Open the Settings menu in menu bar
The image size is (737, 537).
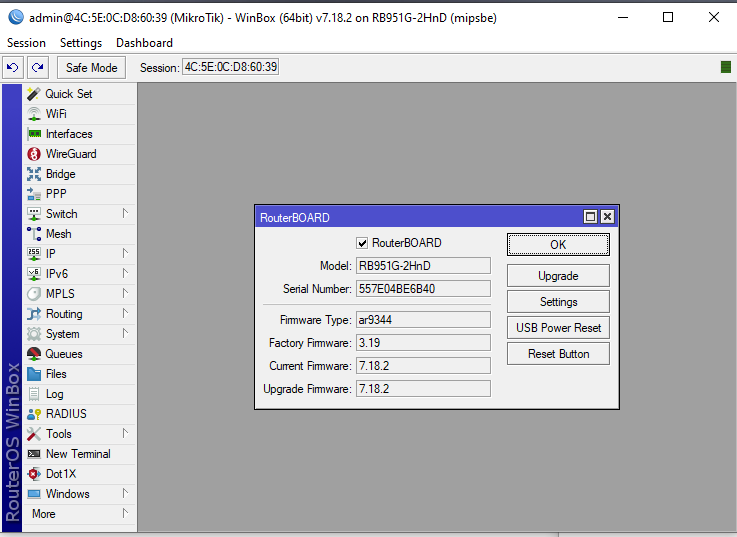click(81, 43)
